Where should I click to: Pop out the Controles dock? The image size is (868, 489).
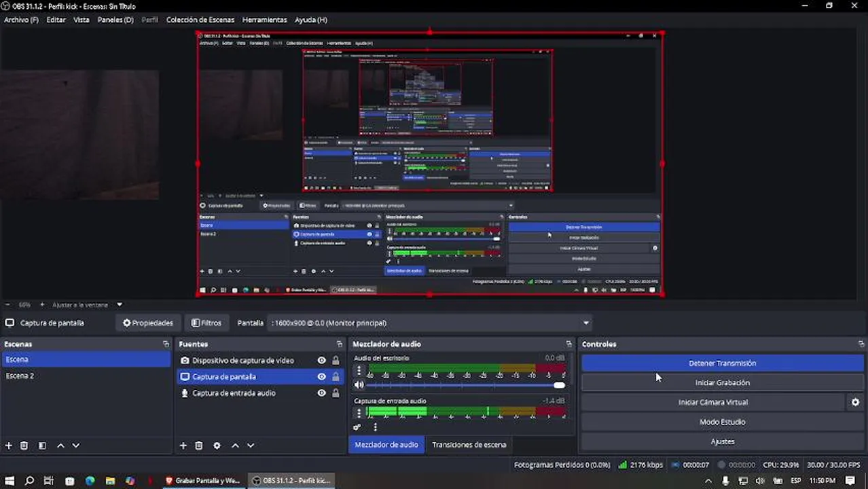click(x=861, y=344)
